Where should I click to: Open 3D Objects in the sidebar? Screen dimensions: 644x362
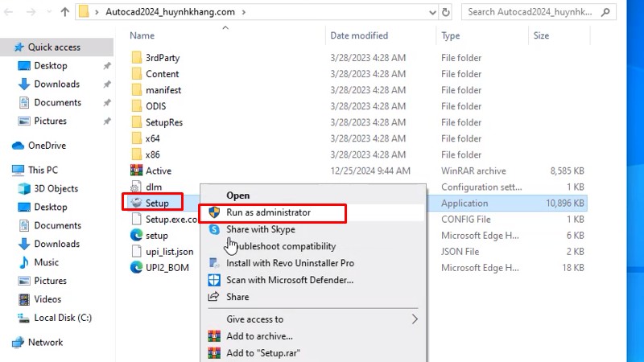point(56,188)
